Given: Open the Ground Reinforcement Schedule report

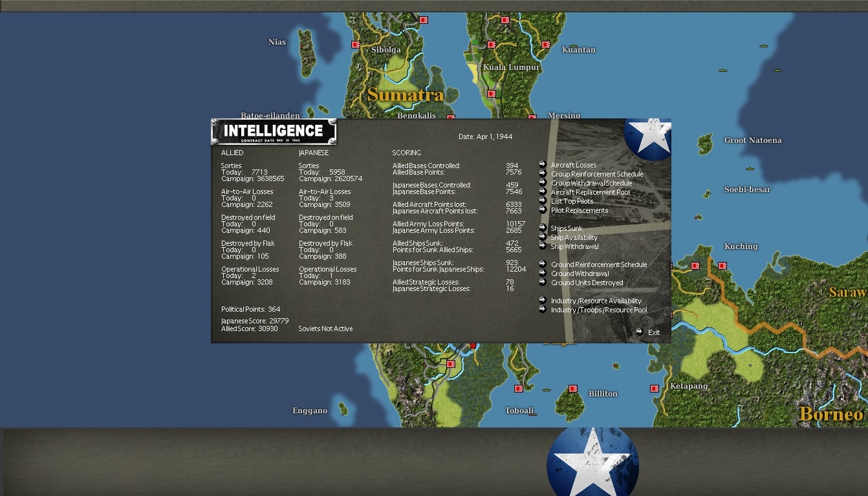Looking at the screenshot, I should 599,264.
